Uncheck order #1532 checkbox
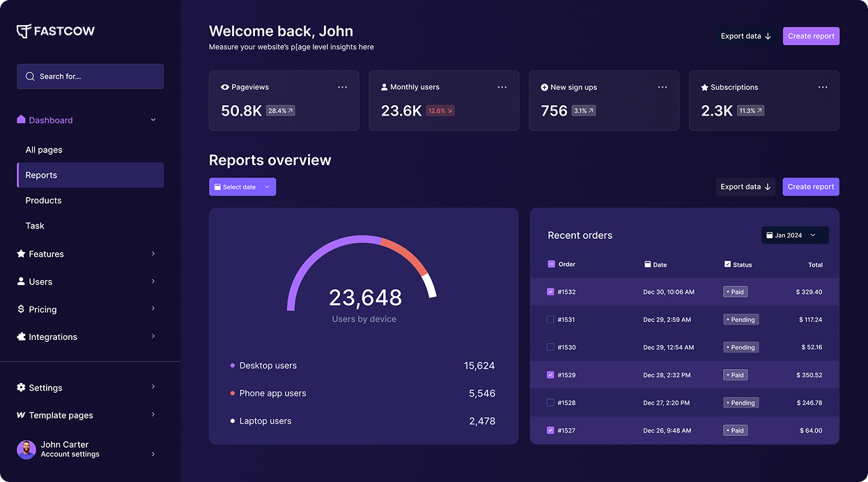 tap(550, 291)
